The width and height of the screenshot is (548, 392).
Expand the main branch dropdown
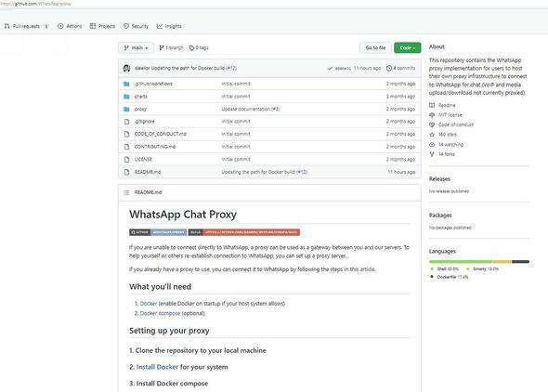click(136, 48)
